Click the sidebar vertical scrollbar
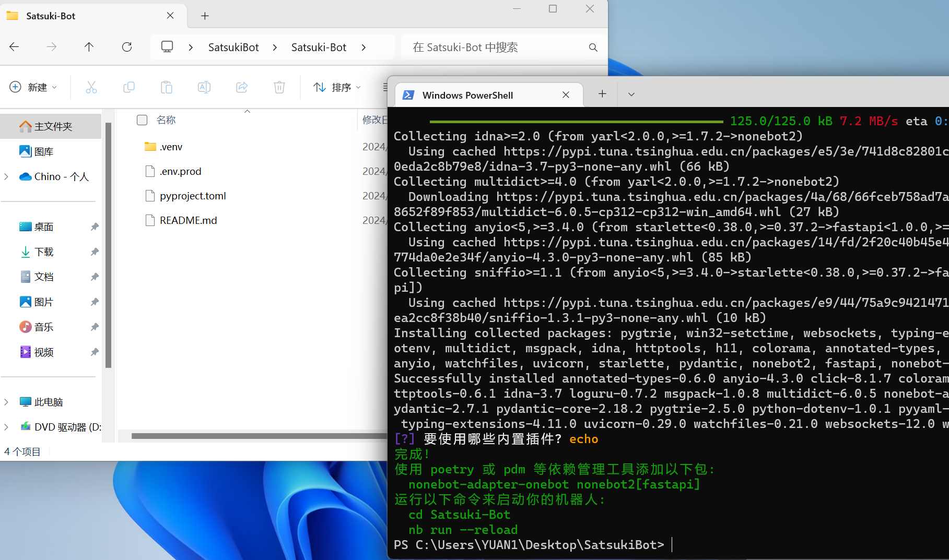 tap(109, 245)
